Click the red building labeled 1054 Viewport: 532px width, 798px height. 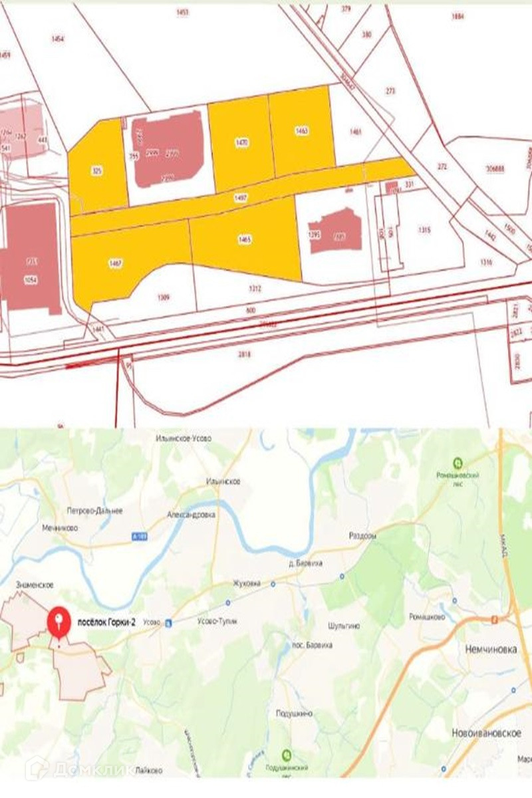click(30, 259)
